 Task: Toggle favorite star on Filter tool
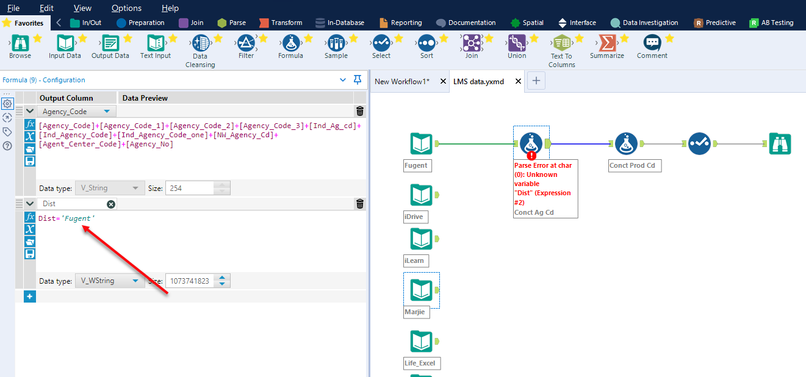pos(263,38)
